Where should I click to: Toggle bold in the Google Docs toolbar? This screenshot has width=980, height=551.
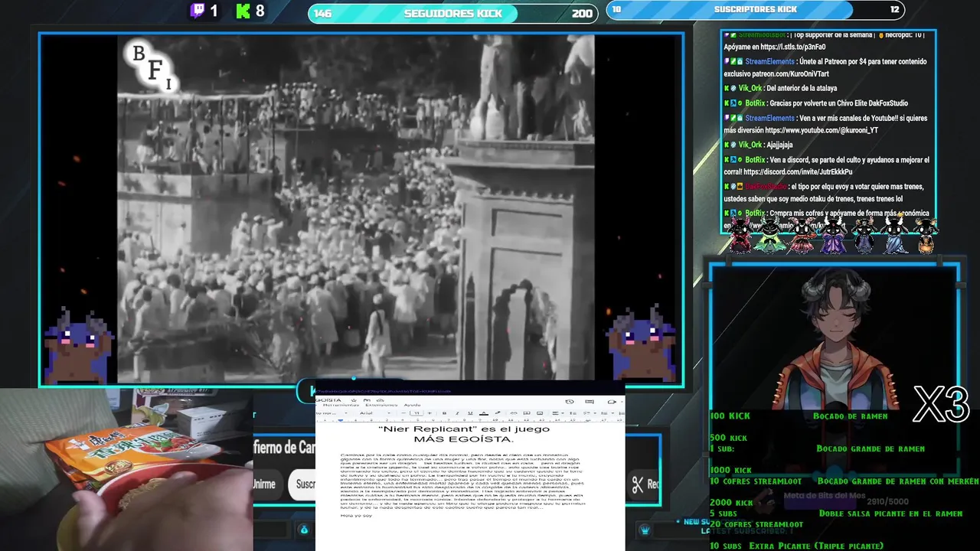(444, 413)
